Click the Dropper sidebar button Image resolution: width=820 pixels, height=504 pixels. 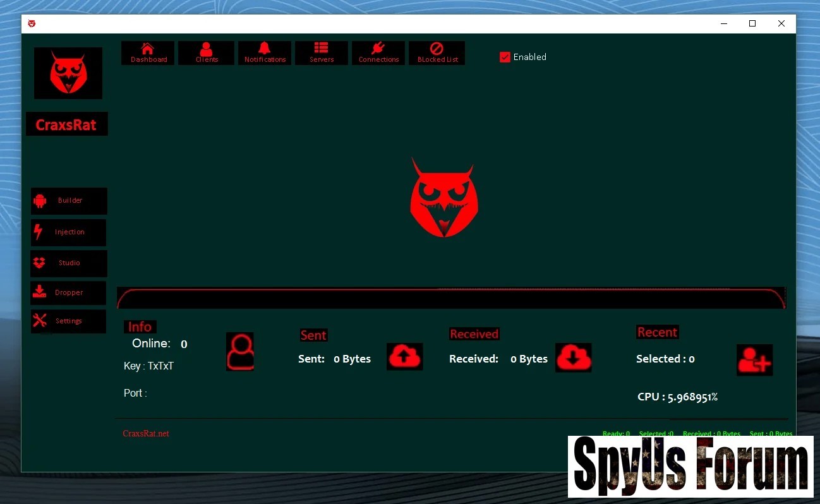pos(68,293)
